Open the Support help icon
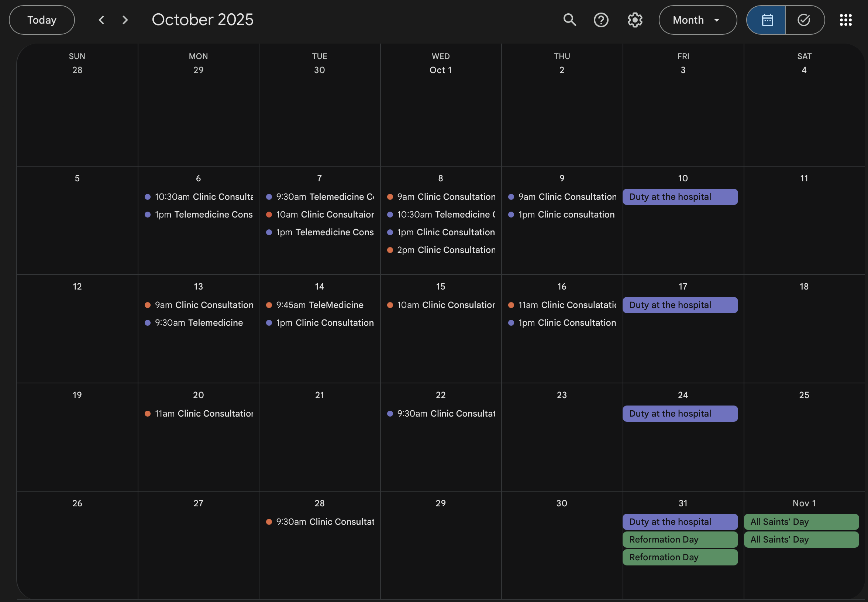Image resolution: width=868 pixels, height=602 pixels. tap(601, 20)
